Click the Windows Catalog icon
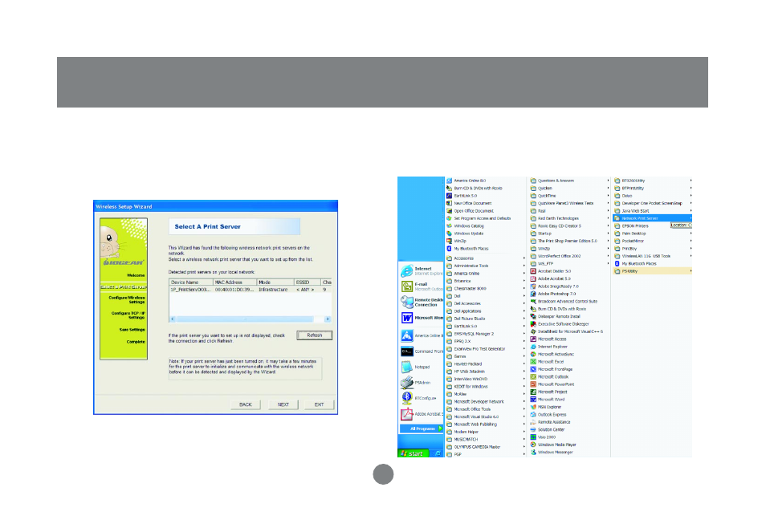 click(449, 226)
